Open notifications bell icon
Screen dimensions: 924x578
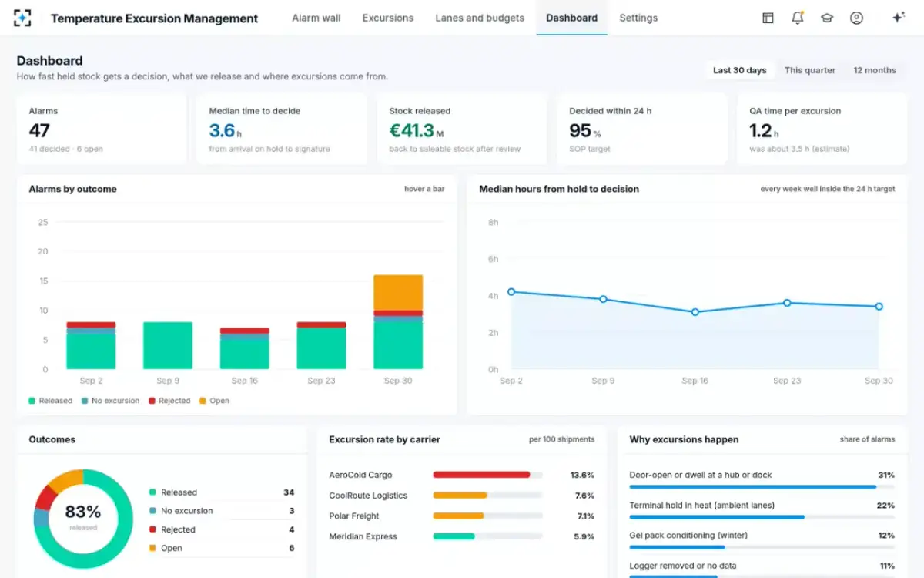798,18
